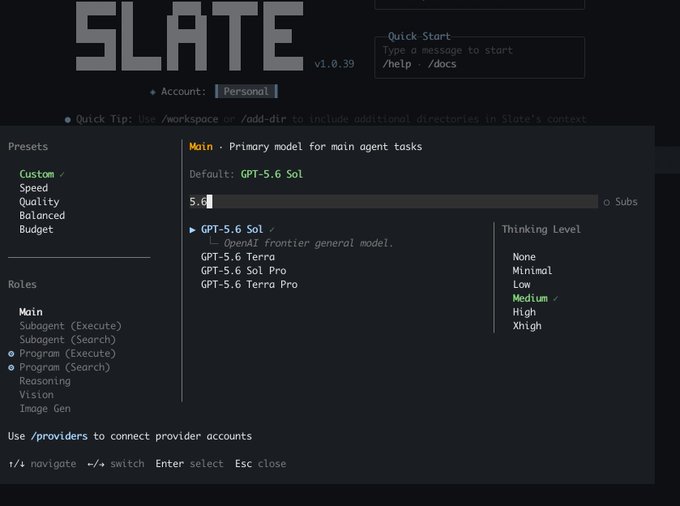Screen dimensions: 680x506
Task: Set thinking level to Medium
Action: click(530, 298)
